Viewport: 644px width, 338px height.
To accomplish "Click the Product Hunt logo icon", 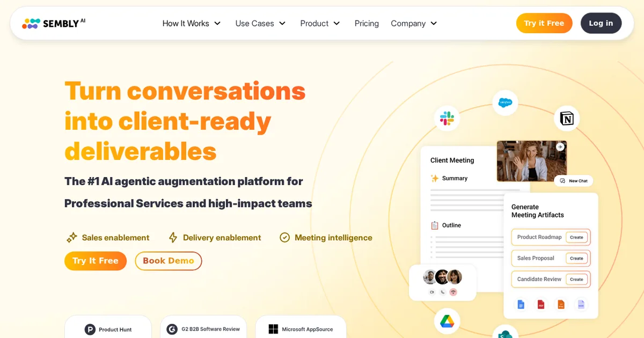I will [90, 329].
